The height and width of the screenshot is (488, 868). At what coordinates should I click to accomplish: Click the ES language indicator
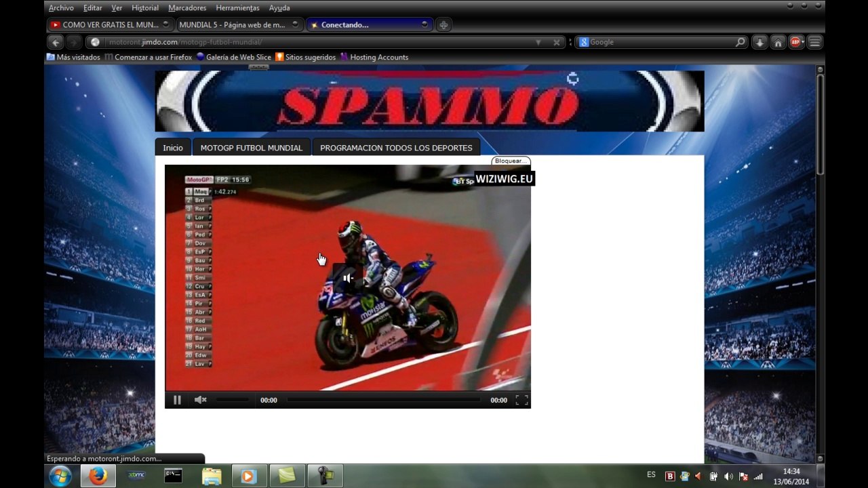click(x=651, y=475)
